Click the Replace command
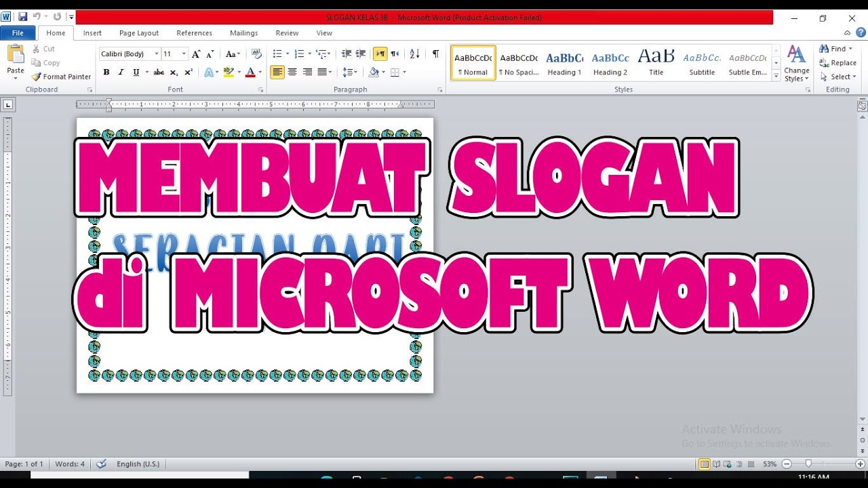The height and width of the screenshot is (488, 868). pos(838,63)
